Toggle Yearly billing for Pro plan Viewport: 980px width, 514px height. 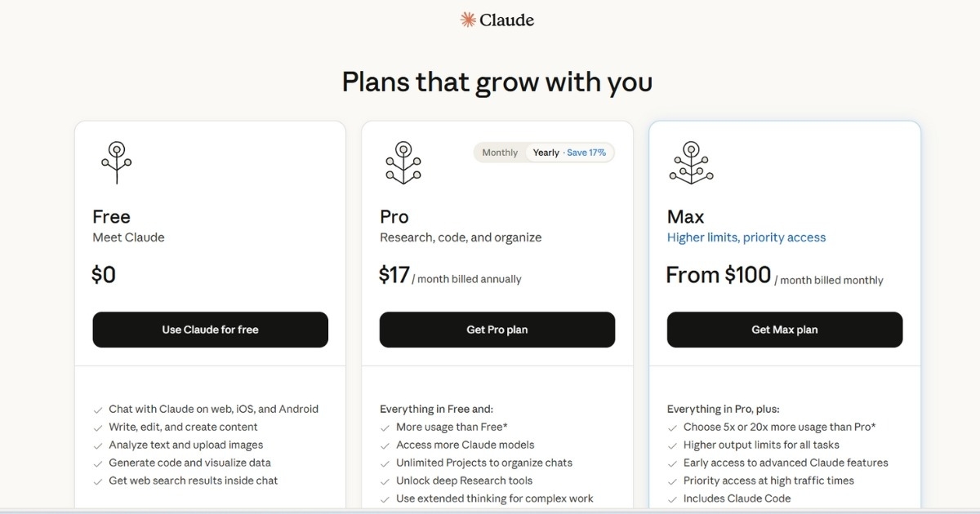point(546,152)
